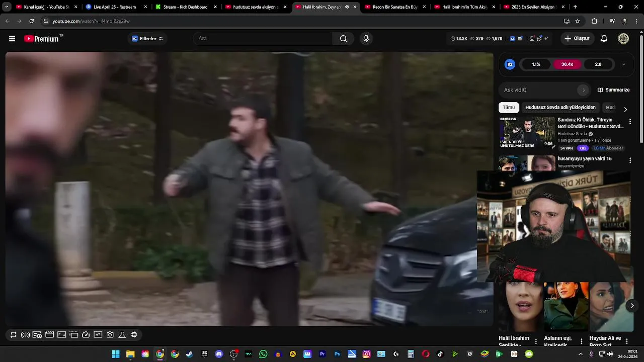644x362 pixels.
Task: Start voice search with microphone icon
Action: pyautogui.click(x=366, y=39)
